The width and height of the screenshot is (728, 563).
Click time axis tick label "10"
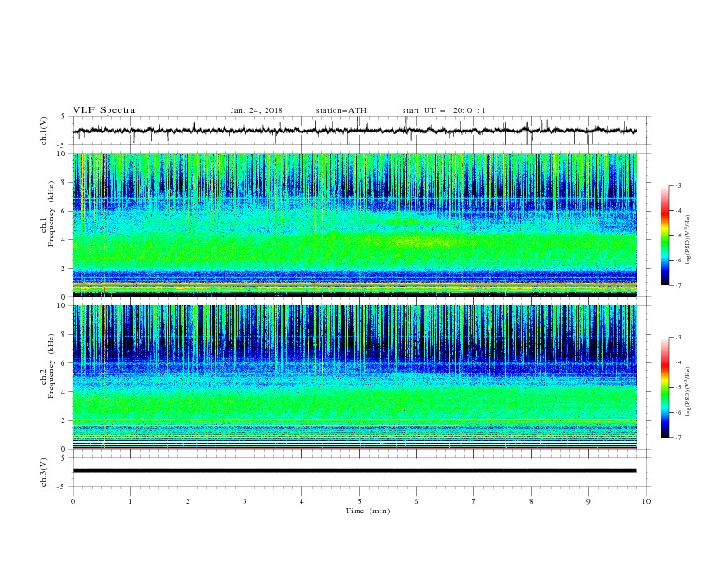pyautogui.click(x=646, y=501)
